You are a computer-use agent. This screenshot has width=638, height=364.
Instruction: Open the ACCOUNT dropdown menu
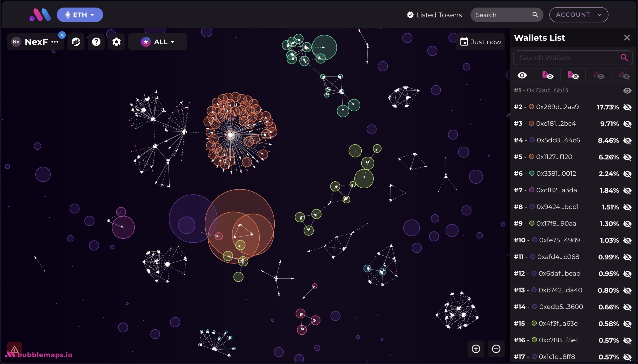click(578, 15)
